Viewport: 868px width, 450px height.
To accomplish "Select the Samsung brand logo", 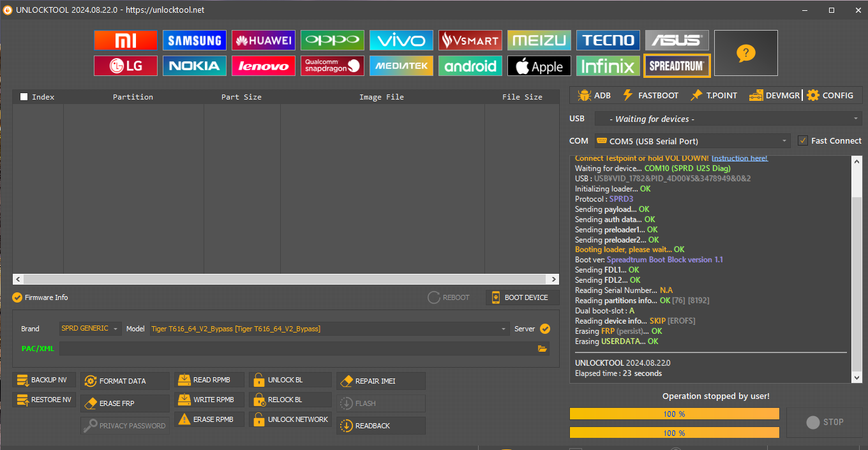I will [x=194, y=41].
